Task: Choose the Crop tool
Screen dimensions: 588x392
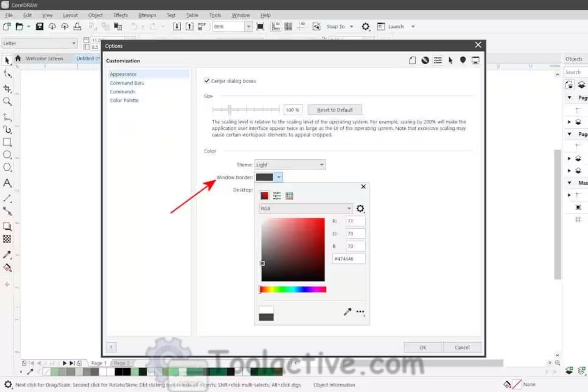Action: click(x=7, y=88)
